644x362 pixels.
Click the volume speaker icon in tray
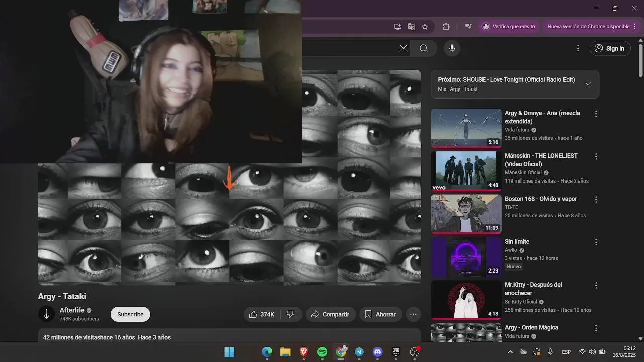tap(592, 352)
